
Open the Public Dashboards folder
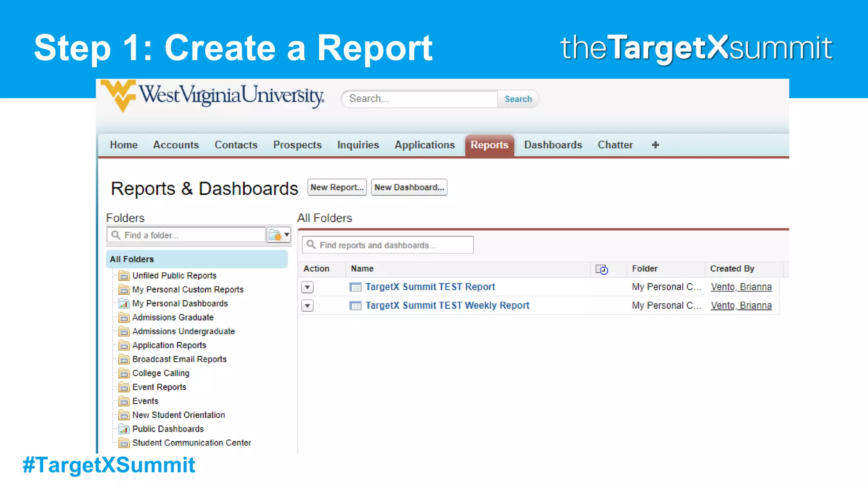click(168, 430)
